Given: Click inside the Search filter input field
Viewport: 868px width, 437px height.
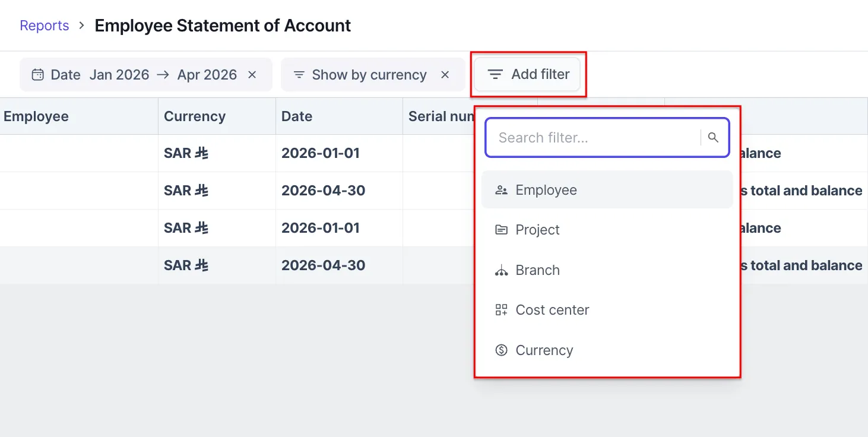Looking at the screenshot, I should [594, 137].
